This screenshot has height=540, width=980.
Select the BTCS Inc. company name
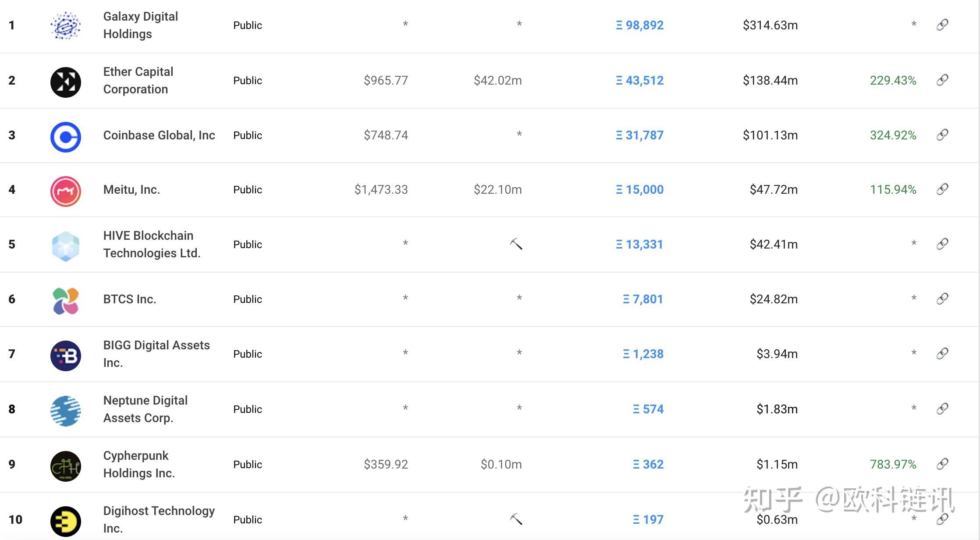(x=130, y=299)
